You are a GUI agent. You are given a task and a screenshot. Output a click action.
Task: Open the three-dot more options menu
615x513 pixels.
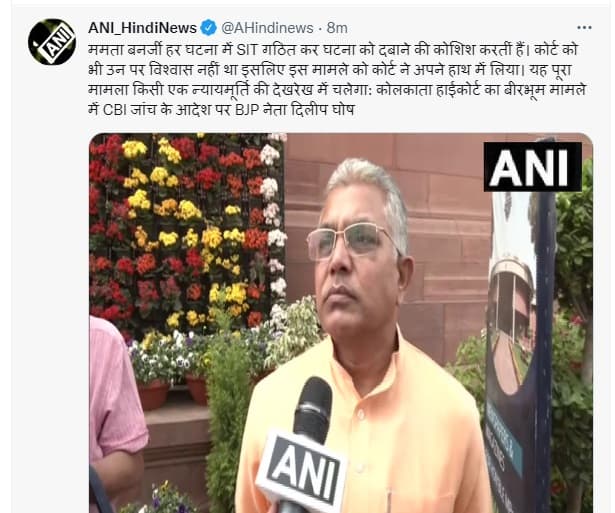(x=584, y=28)
